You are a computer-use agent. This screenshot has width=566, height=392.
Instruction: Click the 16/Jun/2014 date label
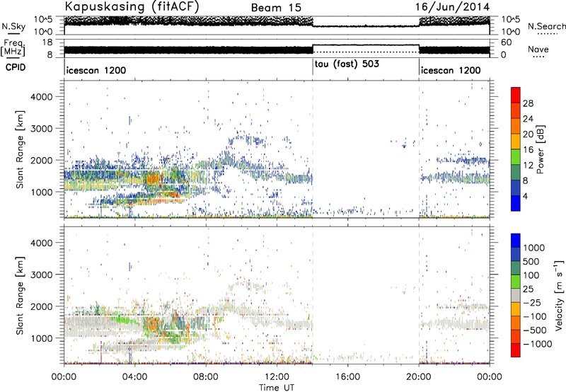(452, 7)
